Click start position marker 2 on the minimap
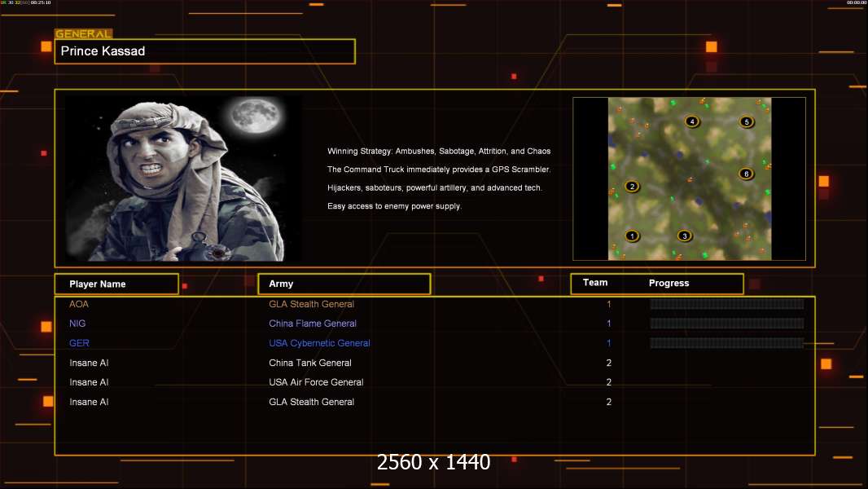 632,187
